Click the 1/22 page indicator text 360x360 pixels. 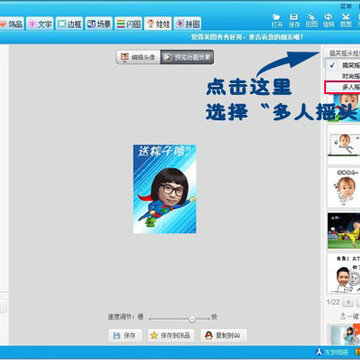point(333,302)
